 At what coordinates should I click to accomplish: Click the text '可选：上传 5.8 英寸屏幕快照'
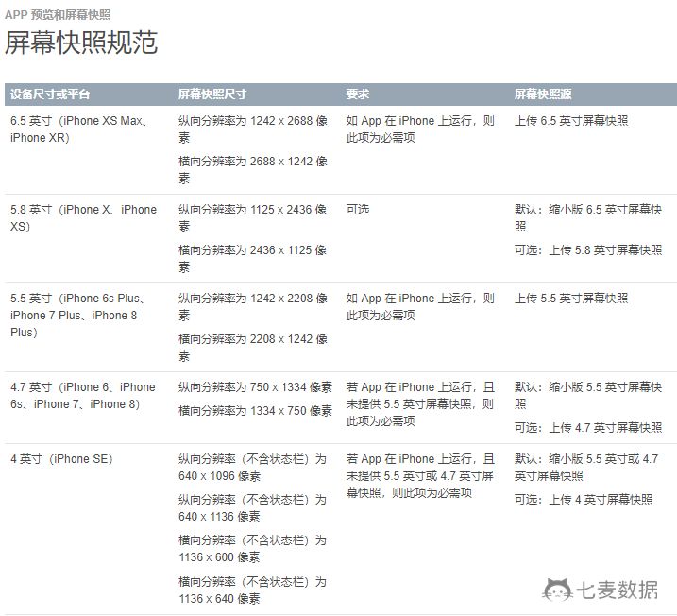tap(588, 250)
